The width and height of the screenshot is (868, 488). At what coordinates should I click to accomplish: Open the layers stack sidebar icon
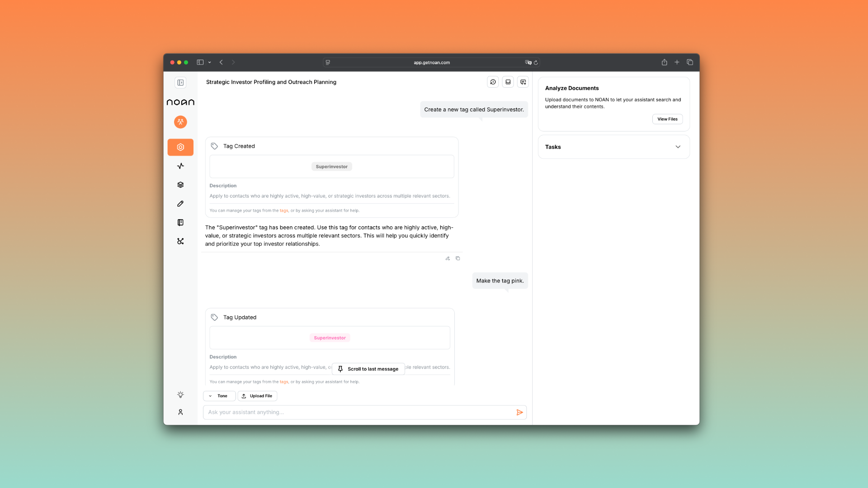180,185
